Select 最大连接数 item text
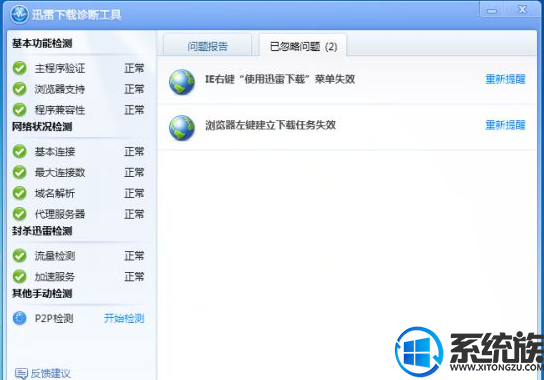 [x=60, y=172]
